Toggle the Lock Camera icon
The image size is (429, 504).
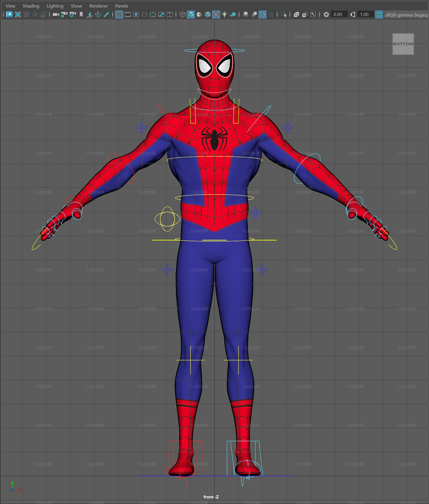(64, 14)
